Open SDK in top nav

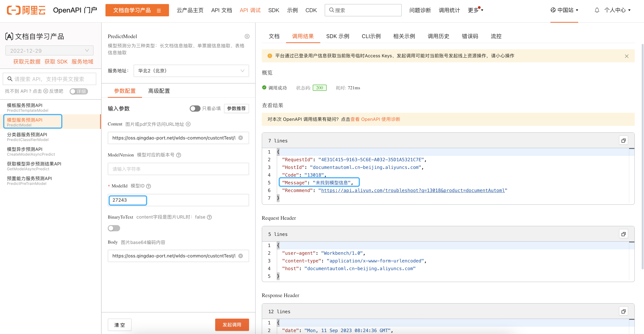tap(274, 10)
